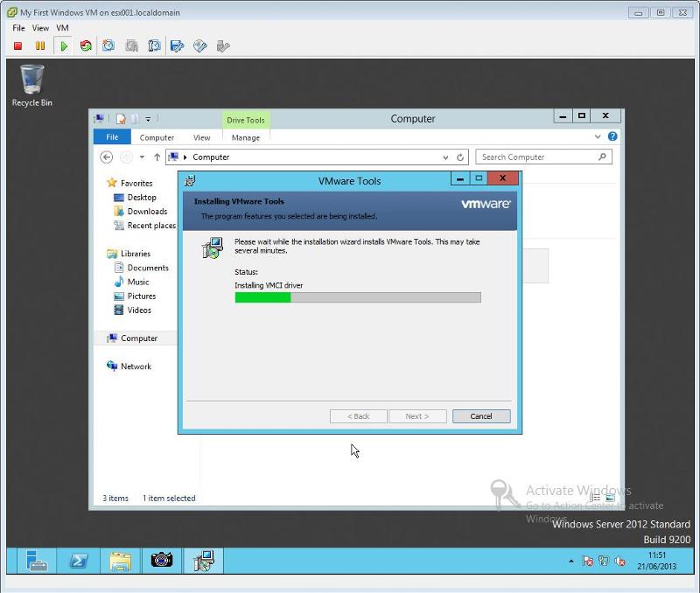Image resolution: width=700 pixels, height=593 pixels.
Task: Click the Revert to Snapshot toolbar icon
Action: [132, 45]
